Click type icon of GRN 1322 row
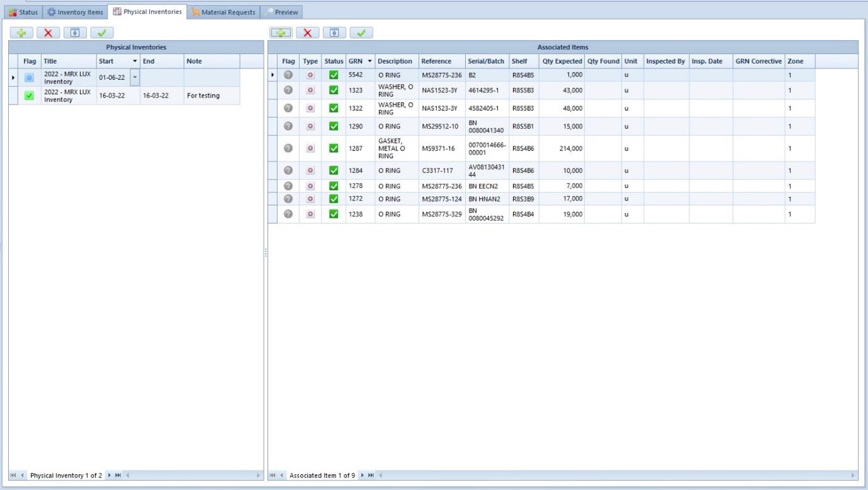868x490 pixels. (310, 108)
